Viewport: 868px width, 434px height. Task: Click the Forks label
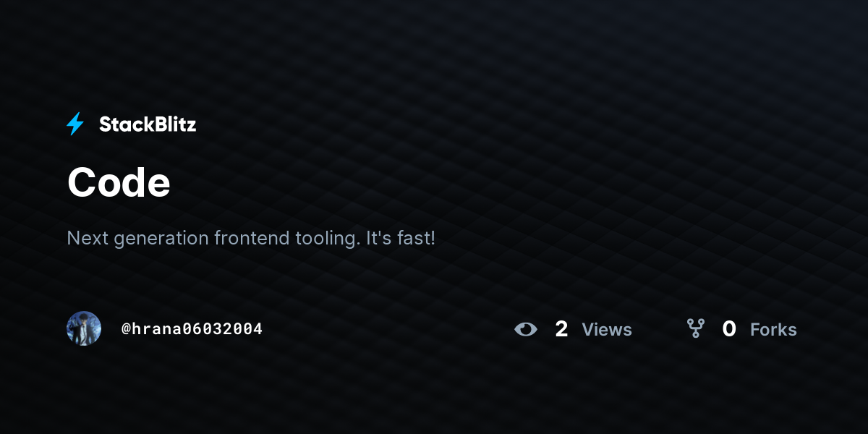pyautogui.click(x=773, y=330)
